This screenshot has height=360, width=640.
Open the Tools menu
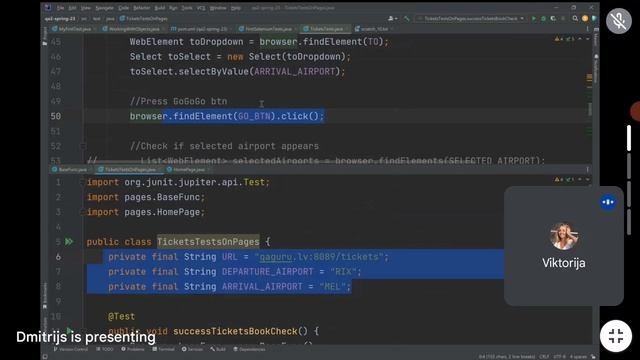coord(187,8)
